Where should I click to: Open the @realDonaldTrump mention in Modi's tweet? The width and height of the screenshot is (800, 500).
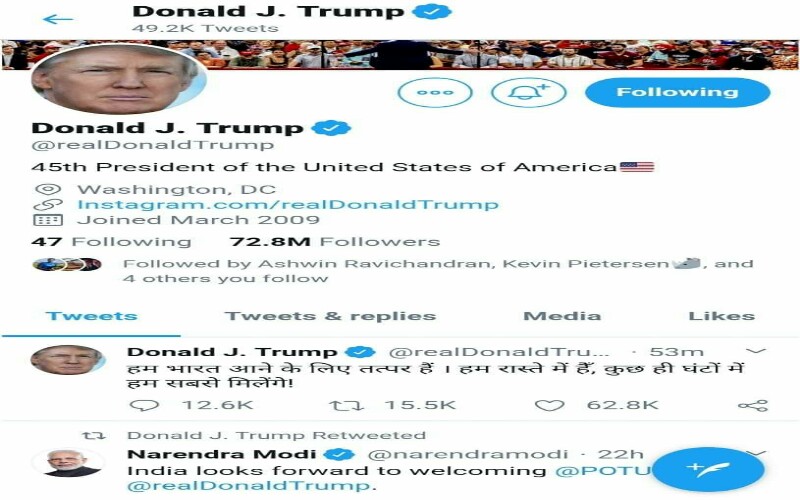click(x=248, y=485)
